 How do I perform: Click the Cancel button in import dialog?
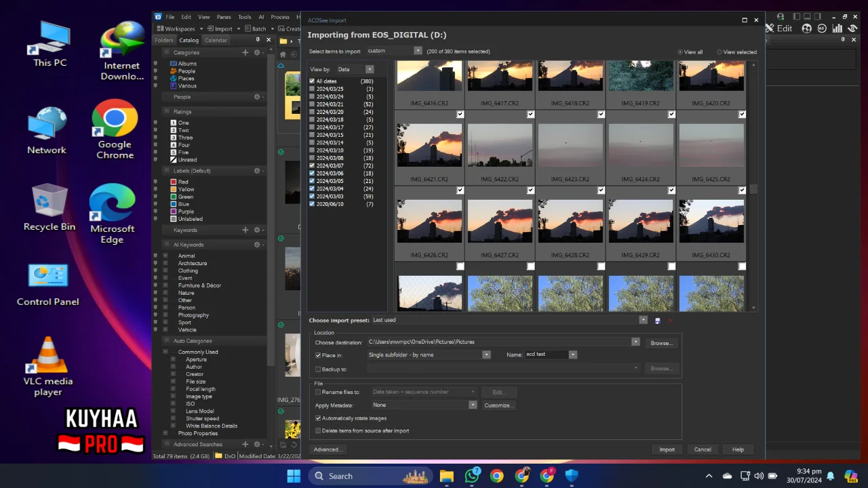point(703,449)
